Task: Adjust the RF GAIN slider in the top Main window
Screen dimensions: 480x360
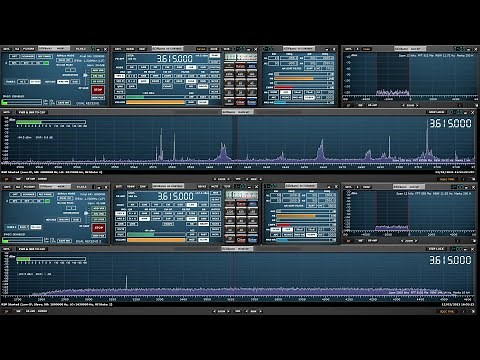Action: [x=85, y=77]
